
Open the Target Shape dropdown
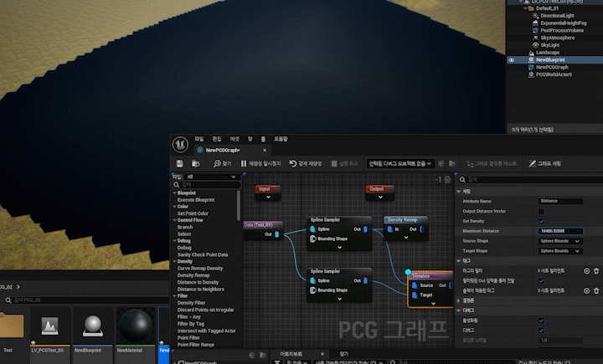tap(560, 251)
